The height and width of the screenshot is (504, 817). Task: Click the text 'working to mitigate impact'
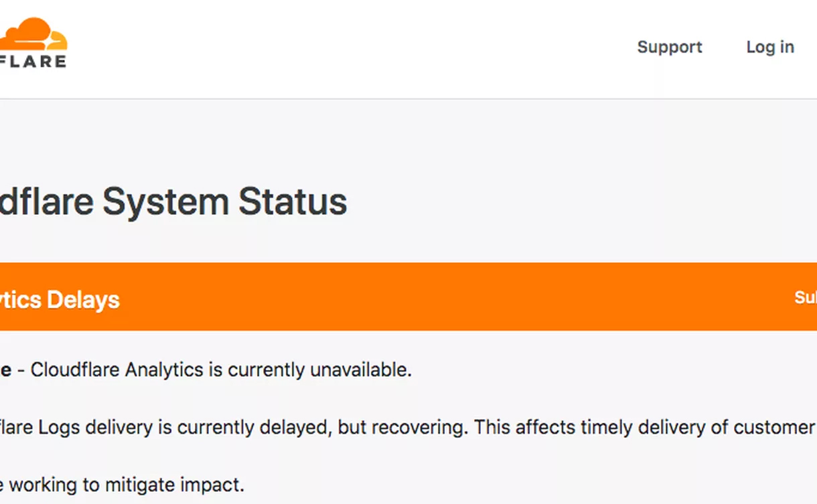click(126, 484)
